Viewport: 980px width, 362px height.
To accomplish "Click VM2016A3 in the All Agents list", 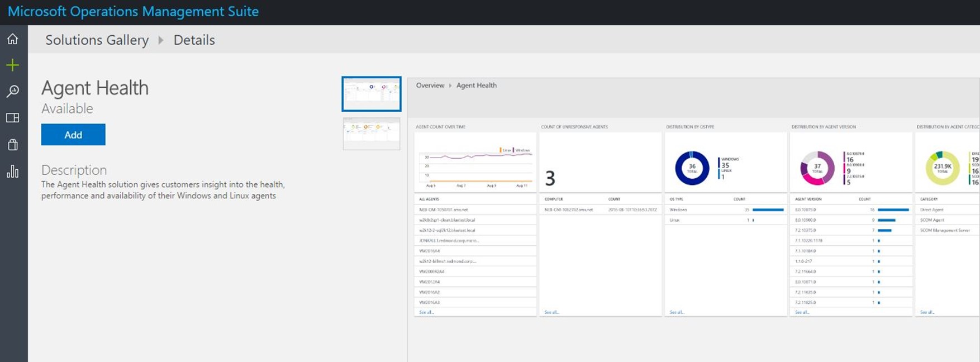I will (x=430, y=302).
